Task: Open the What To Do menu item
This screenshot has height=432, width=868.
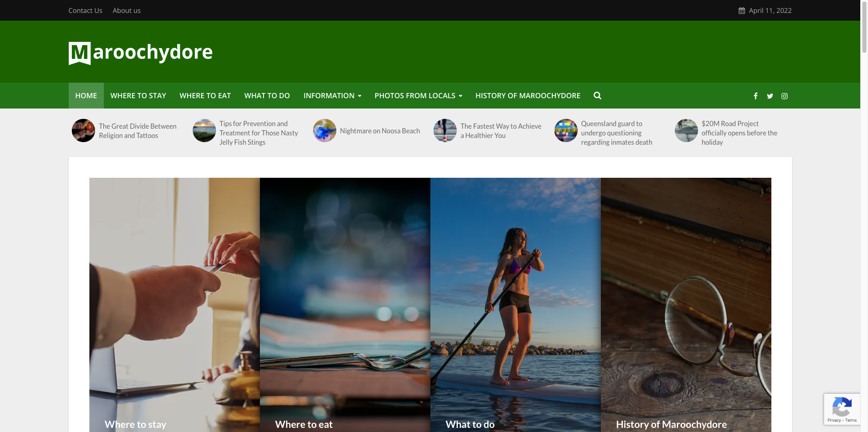Action: (x=267, y=96)
